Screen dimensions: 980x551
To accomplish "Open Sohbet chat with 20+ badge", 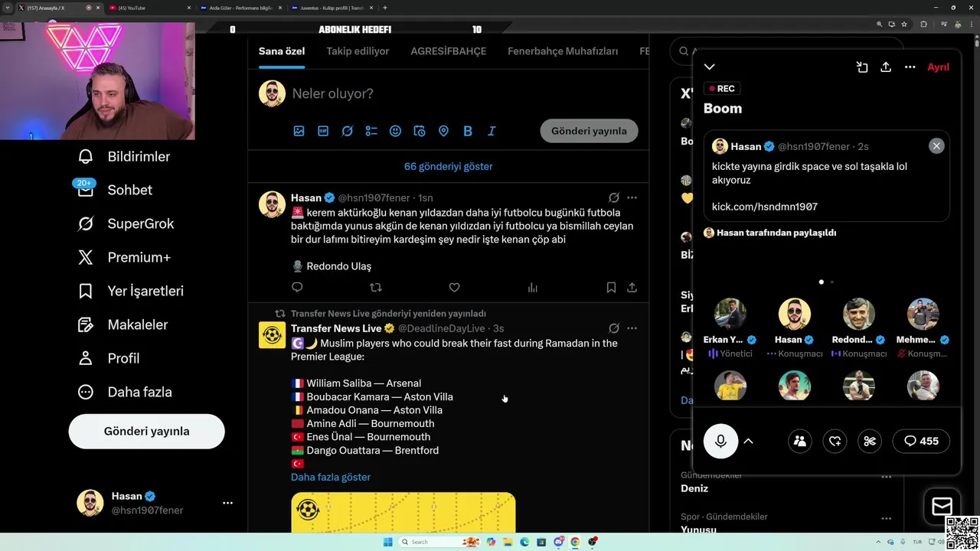I will 115,190.
